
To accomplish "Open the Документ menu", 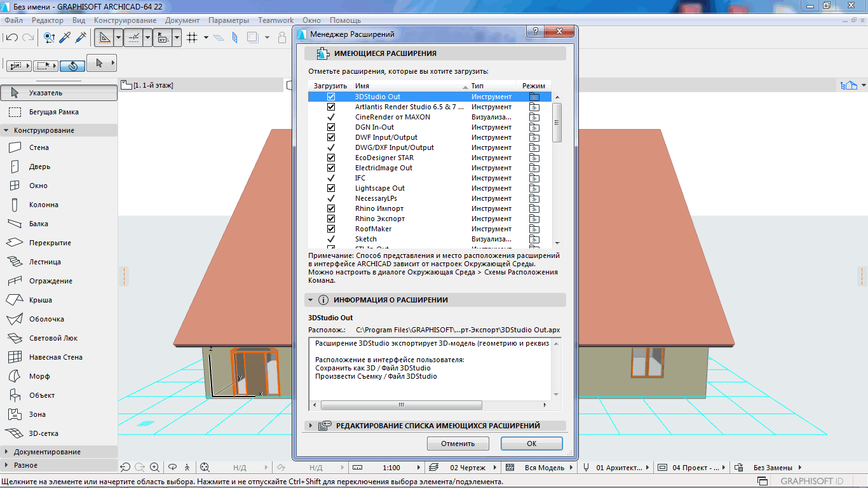I will point(182,20).
